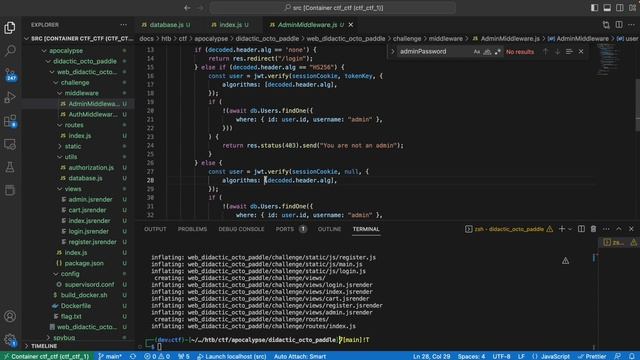
Task: Click the Container ctf_ctf remote indicator
Action: click(x=47, y=356)
